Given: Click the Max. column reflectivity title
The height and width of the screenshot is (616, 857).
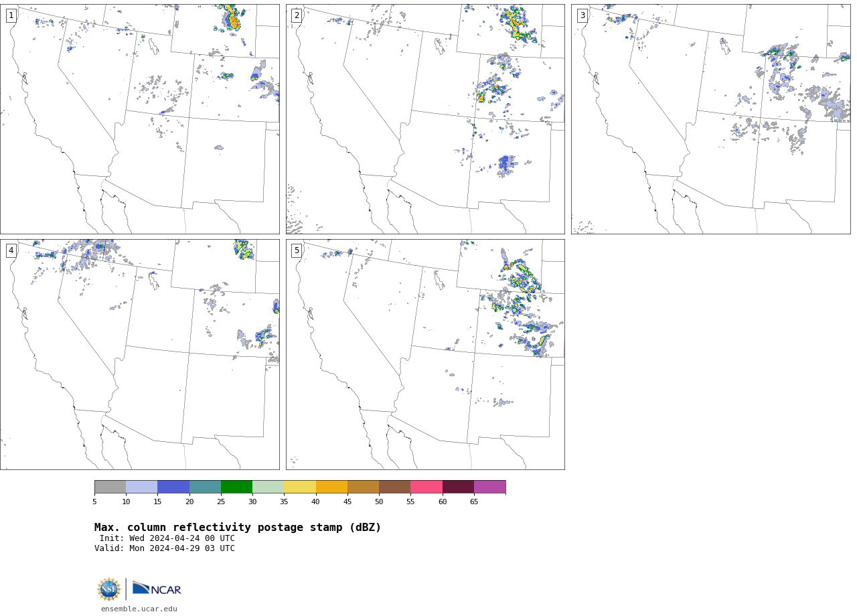Looking at the screenshot, I should point(238,528).
